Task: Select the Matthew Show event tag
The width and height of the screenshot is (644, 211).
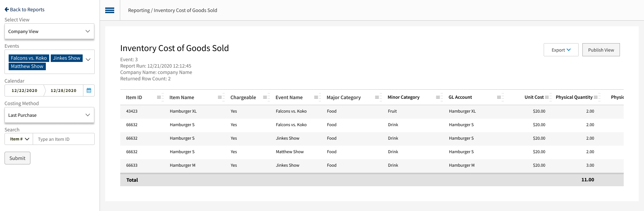Action: point(27,66)
